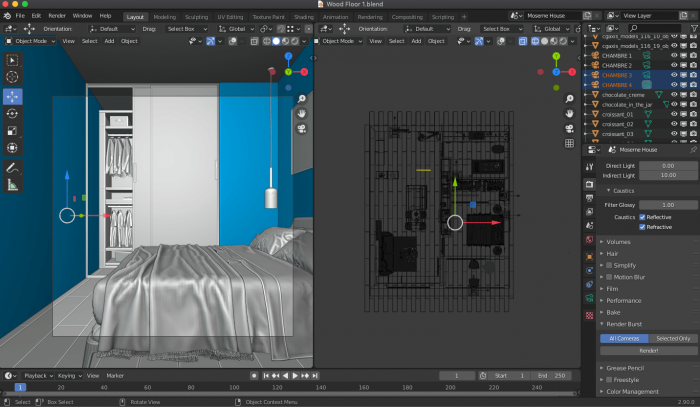Toggle camera view icon in left viewport
700x407 pixels.
tap(302, 129)
